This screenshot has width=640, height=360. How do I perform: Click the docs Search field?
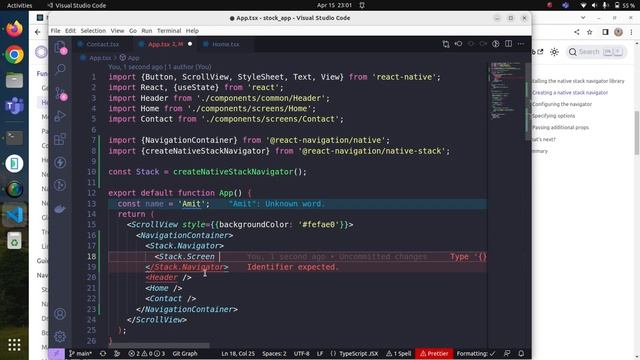point(596,52)
